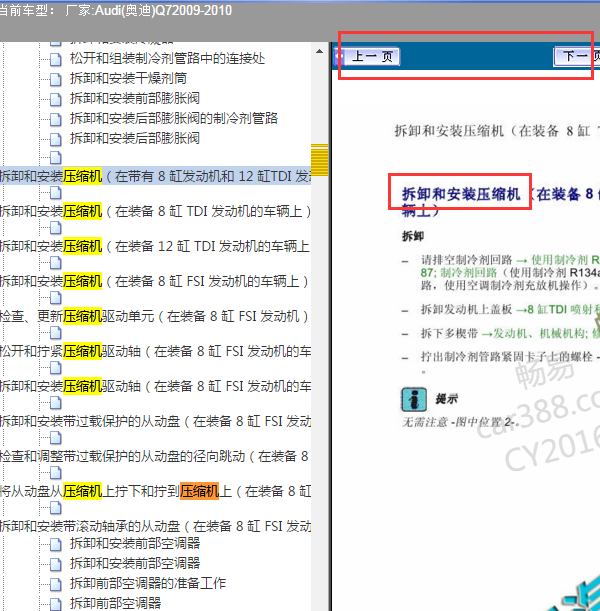600x611 pixels.
Task: Click step text 拧出制冷剂管路紧固卡子上的螺栓
Action: click(506, 357)
